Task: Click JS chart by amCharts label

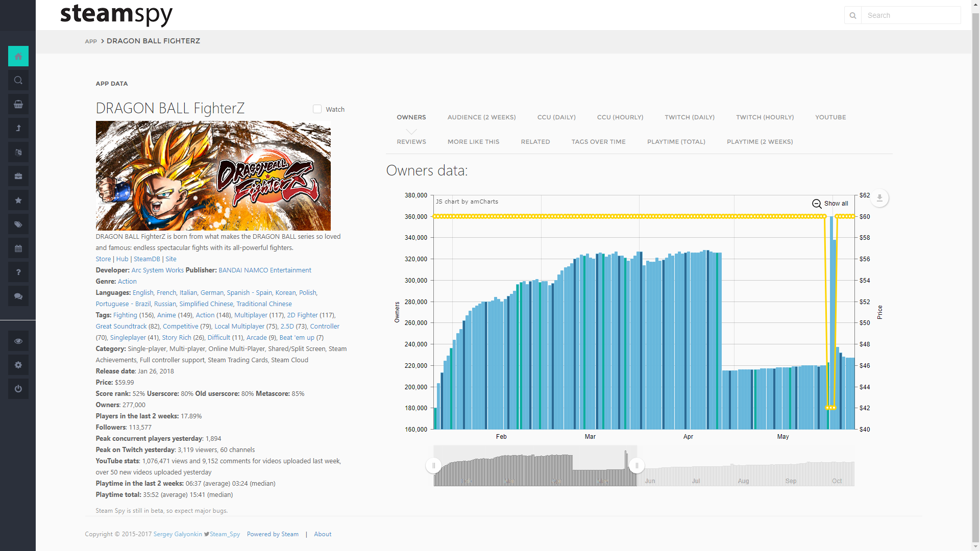Action: (467, 202)
